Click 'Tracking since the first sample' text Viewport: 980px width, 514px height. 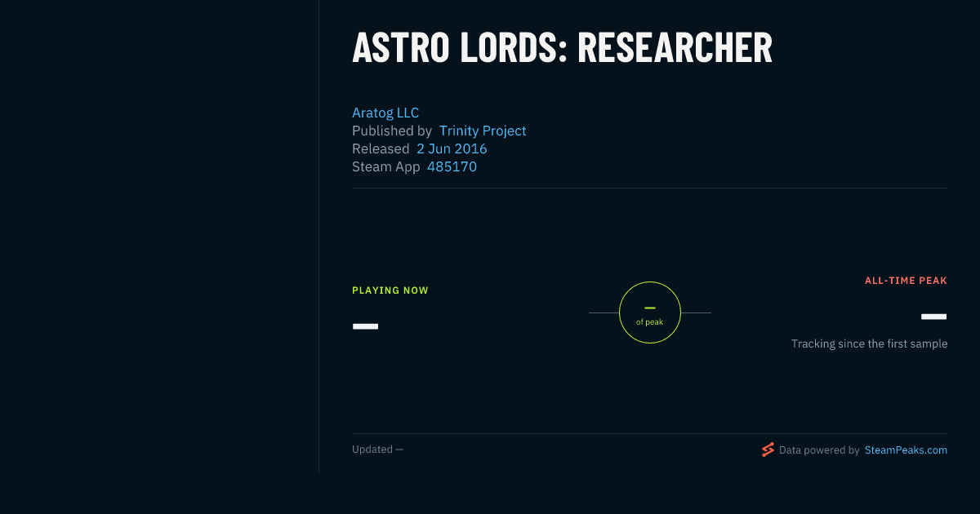pos(870,343)
